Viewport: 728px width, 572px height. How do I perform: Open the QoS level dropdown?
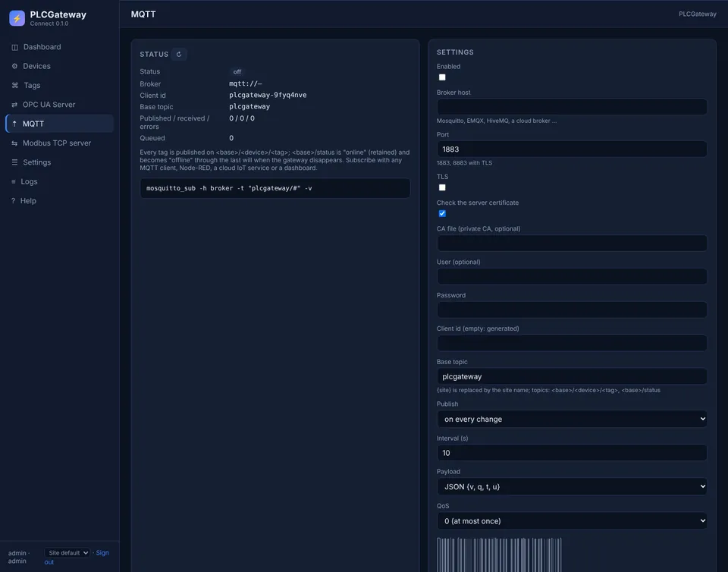572,521
